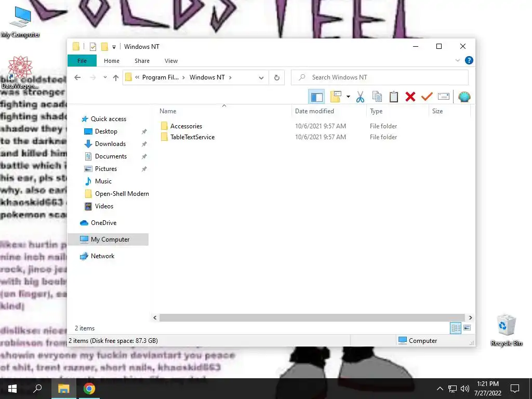Click the Cut scissors icon

pos(360,97)
